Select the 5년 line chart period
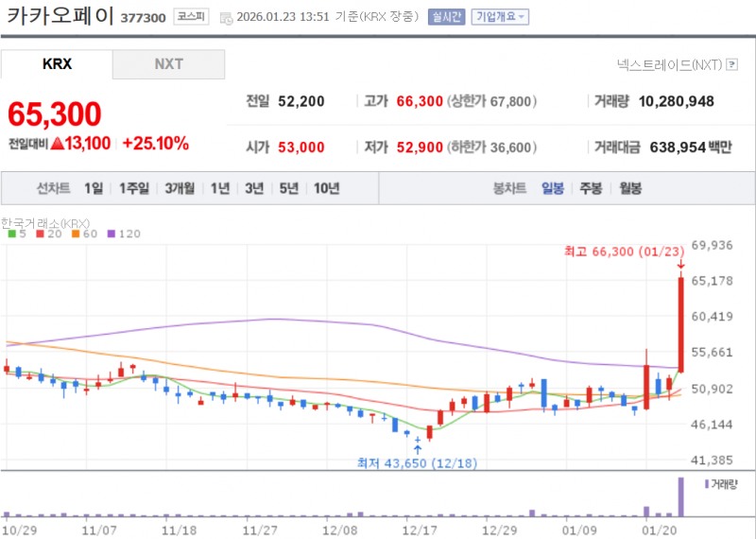This screenshot has width=756, height=539. tap(289, 188)
